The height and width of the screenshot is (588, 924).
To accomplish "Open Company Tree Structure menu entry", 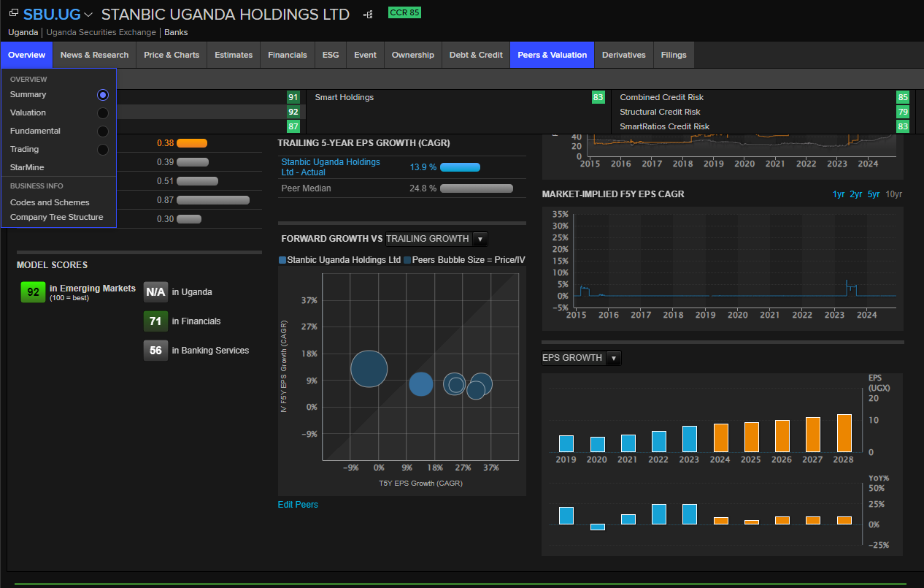I will pos(57,217).
